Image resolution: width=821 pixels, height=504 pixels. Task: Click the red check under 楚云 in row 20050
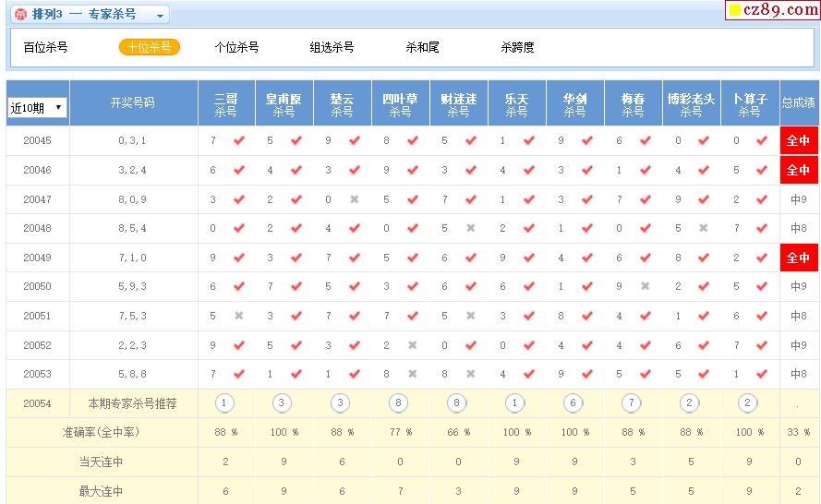pos(355,286)
